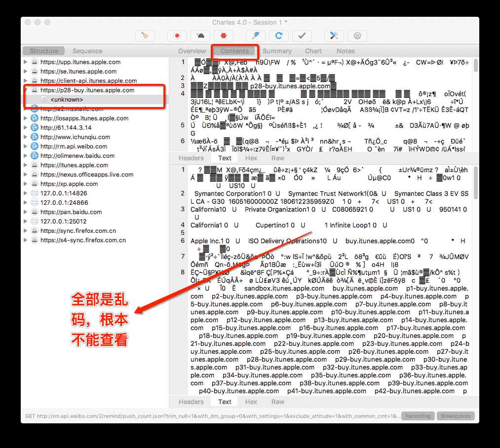The image size is (500, 448).
Task: Toggle recording with the red circle button
Action: [x=177, y=36]
